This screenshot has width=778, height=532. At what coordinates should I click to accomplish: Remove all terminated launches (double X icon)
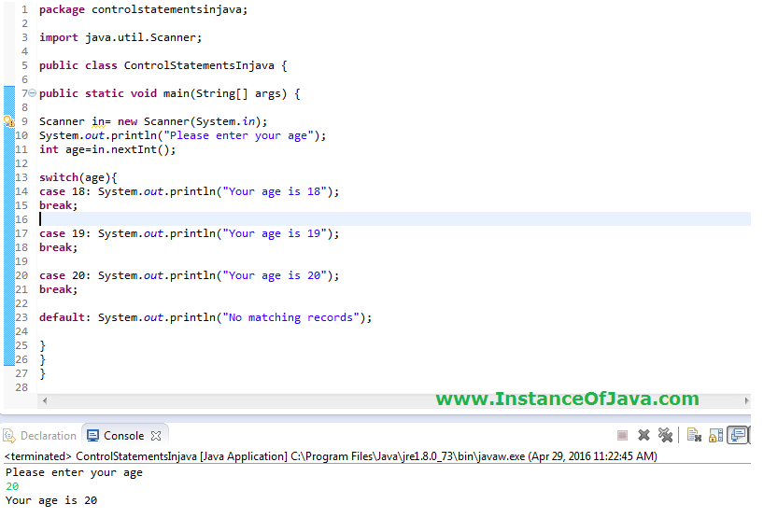(665, 435)
